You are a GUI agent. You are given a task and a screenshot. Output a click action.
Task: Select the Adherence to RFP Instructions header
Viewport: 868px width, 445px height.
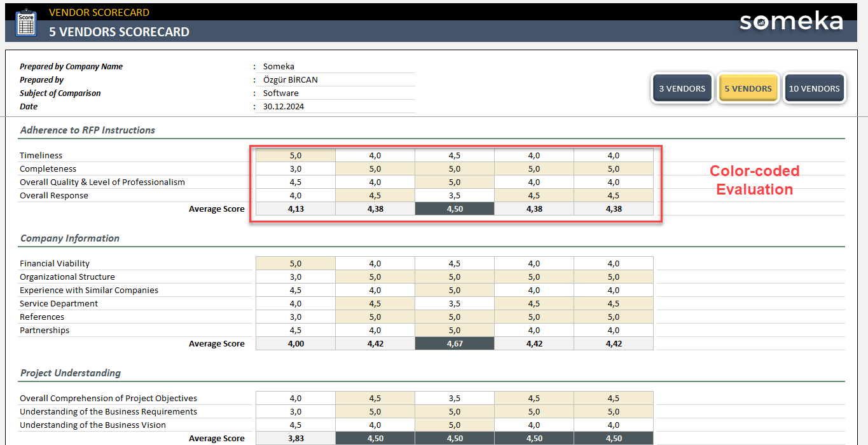point(88,130)
